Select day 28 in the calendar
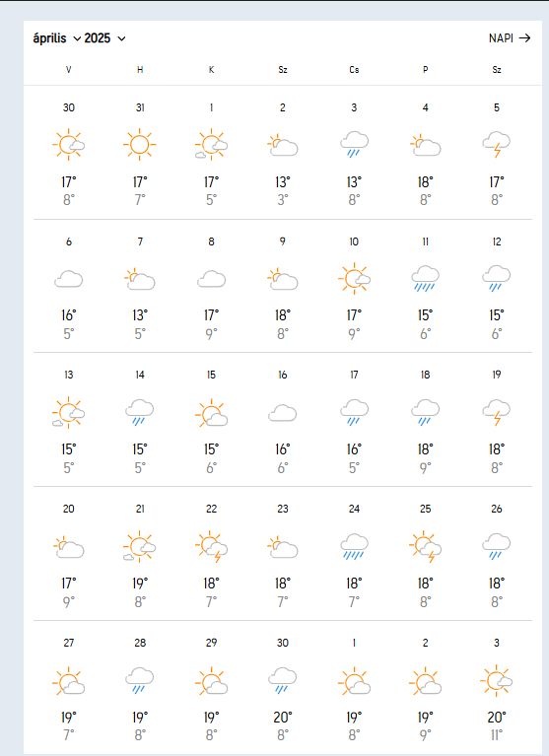The image size is (549, 756). (140, 643)
